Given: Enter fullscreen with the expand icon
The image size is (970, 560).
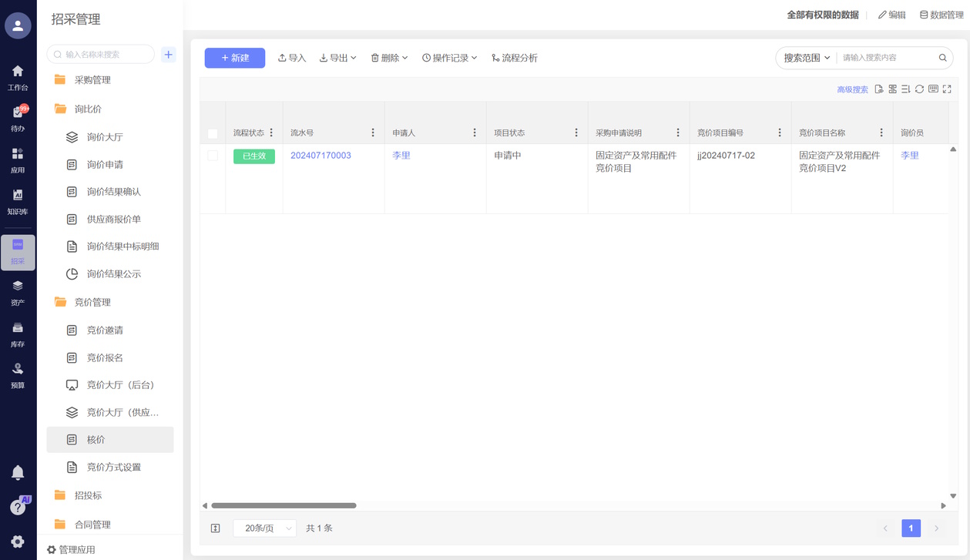Looking at the screenshot, I should point(947,89).
